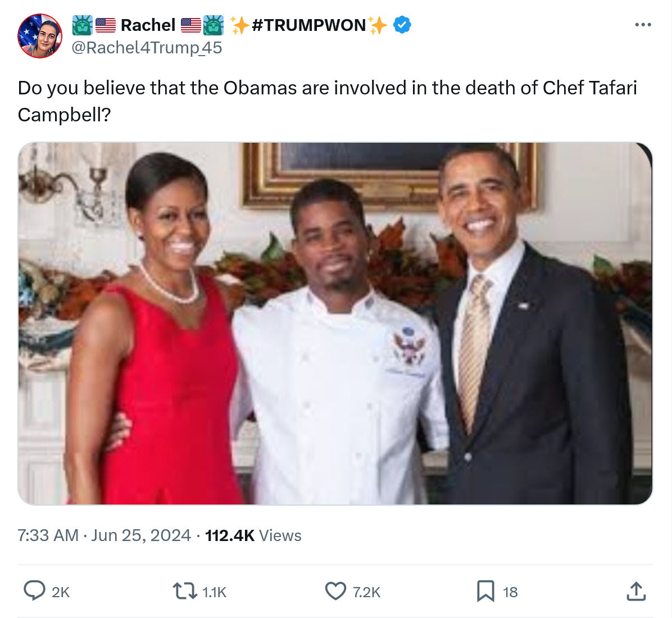Open the share post icon

pos(635,591)
